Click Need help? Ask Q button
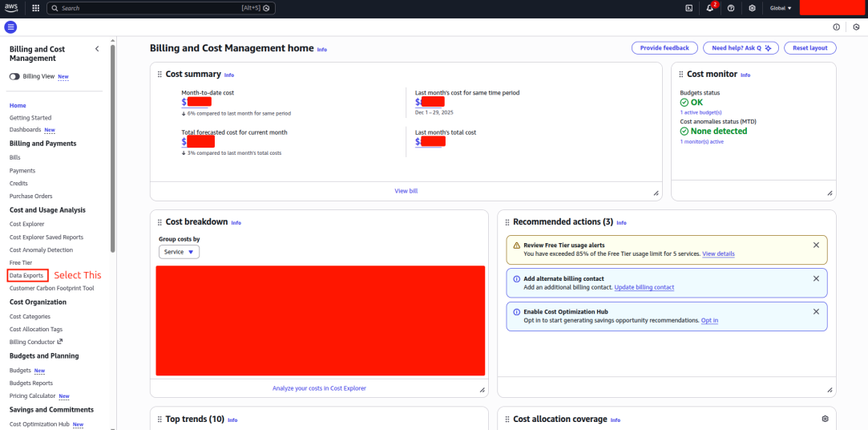The height and width of the screenshot is (430, 868). click(x=741, y=48)
